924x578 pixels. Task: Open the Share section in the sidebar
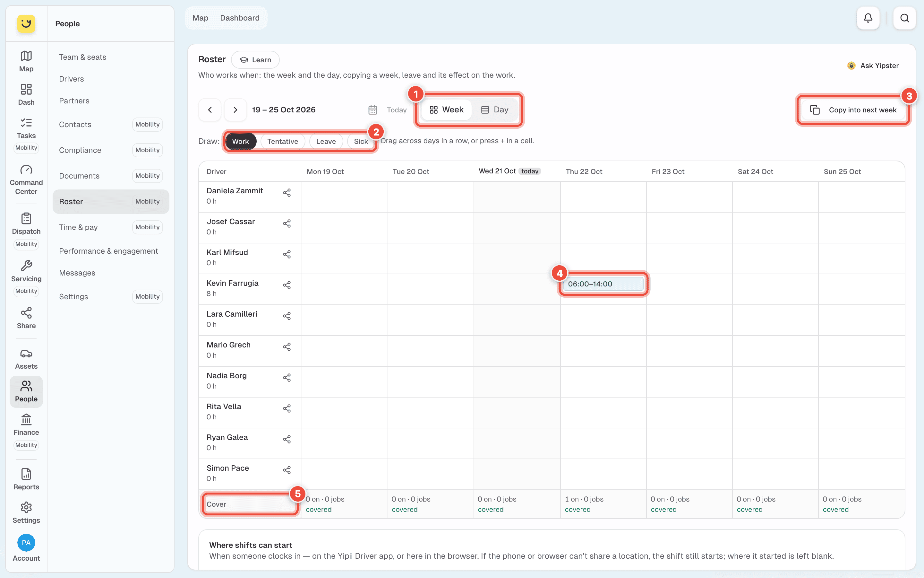[x=26, y=318]
